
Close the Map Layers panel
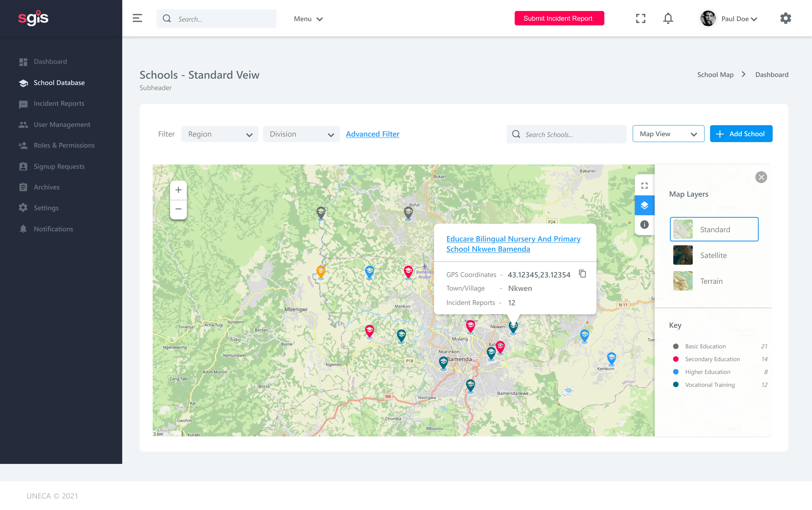(761, 177)
